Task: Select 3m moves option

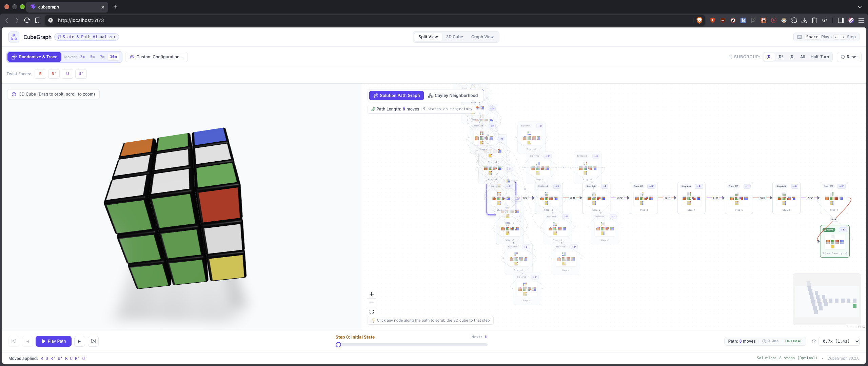Action: pyautogui.click(x=82, y=57)
